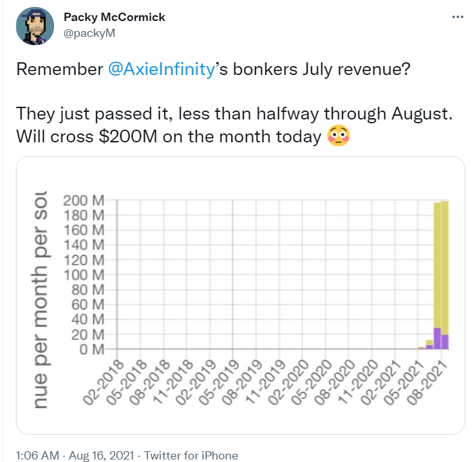Click the 200 M y-axis label
Viewport: 476px width, 462px height.
83,201
